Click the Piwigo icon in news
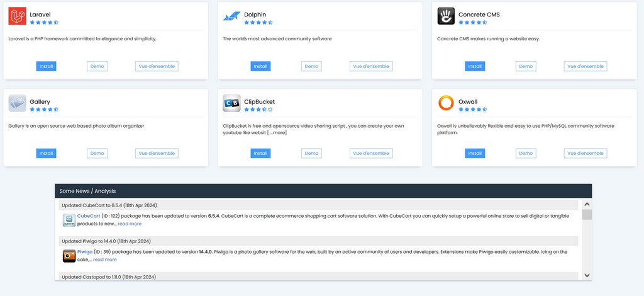Viewport: 644px width, 296px height. 69,256
